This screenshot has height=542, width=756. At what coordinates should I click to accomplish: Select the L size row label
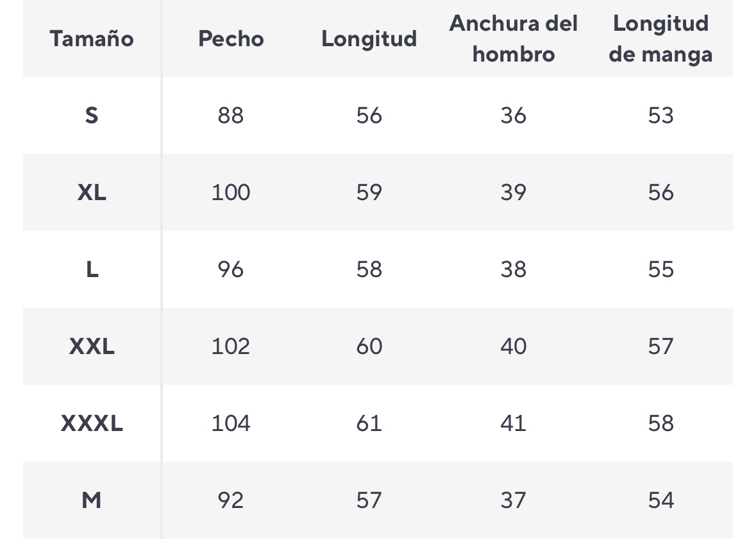pos(92,269)
